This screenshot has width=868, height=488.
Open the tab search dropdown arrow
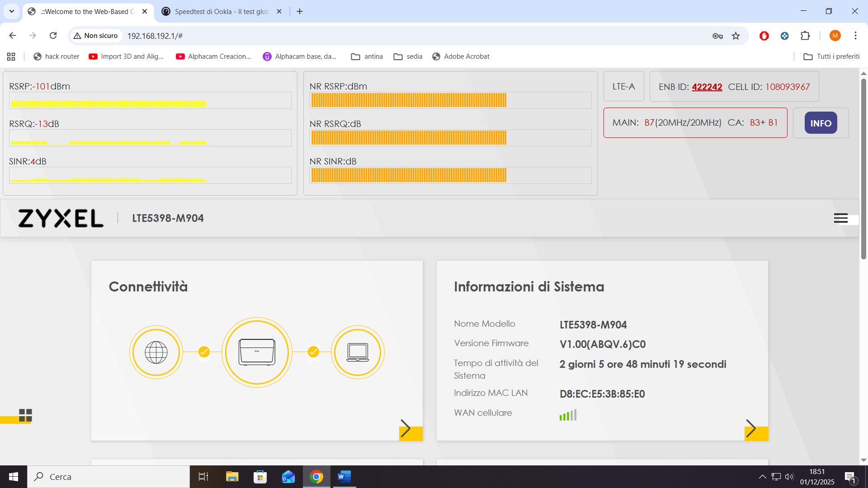(x=12, y=11)
